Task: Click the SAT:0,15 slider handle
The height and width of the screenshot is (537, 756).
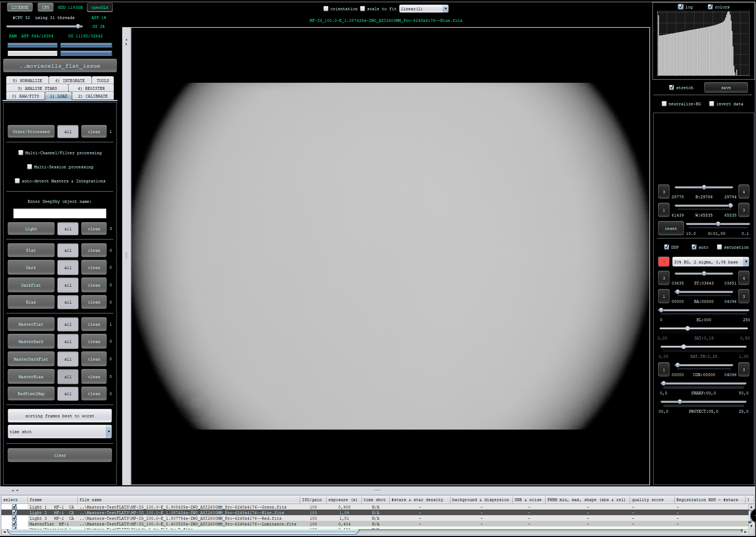Action: click(687, 328)
